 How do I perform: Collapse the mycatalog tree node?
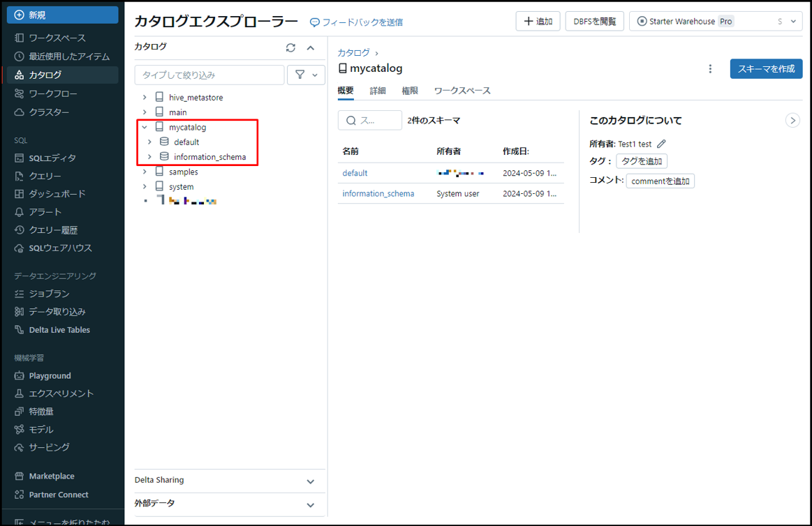point(145,127)
